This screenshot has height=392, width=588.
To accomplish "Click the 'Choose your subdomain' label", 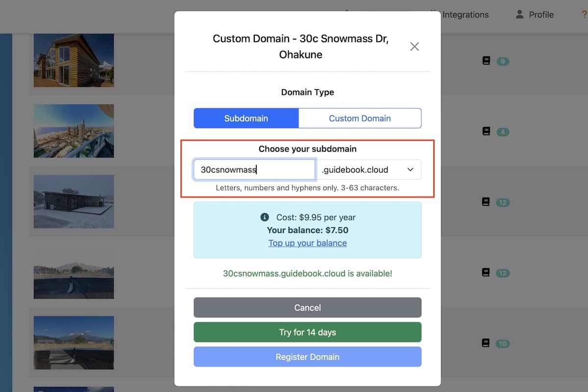I will [x=308, y=149].
